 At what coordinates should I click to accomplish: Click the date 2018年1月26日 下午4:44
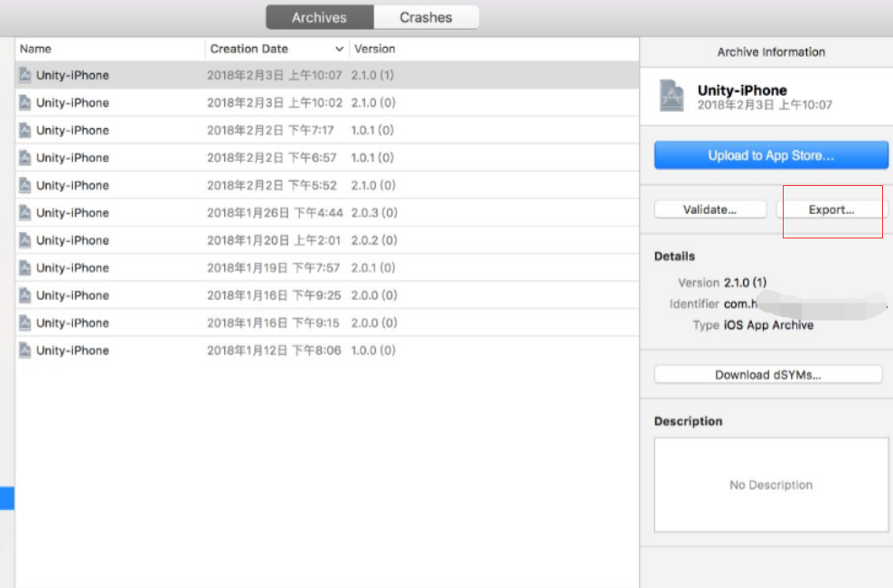point(275,213)
